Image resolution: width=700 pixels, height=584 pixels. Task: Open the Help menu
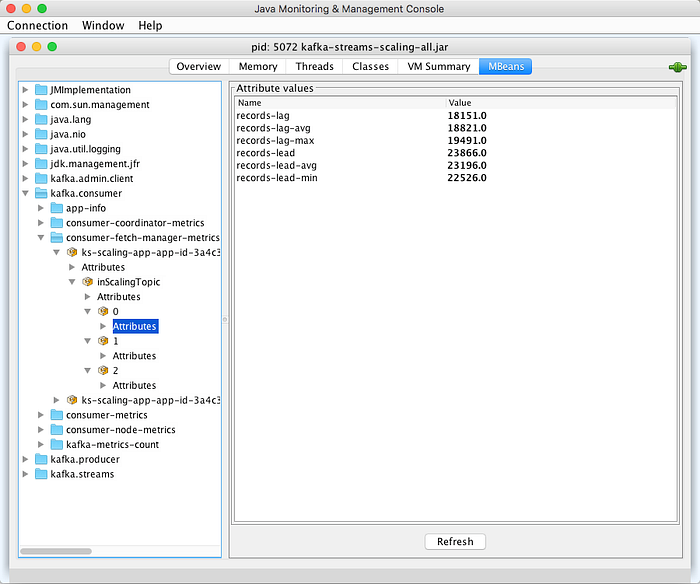(x=150, y=25)
